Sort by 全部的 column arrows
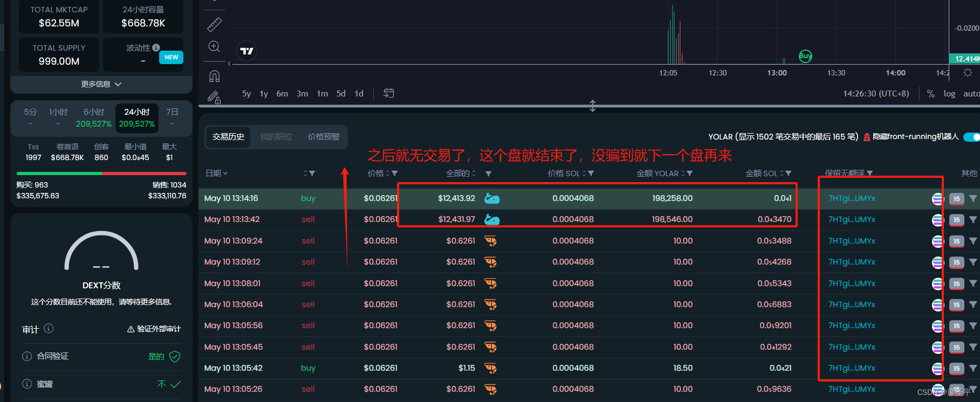 (474, 174)
